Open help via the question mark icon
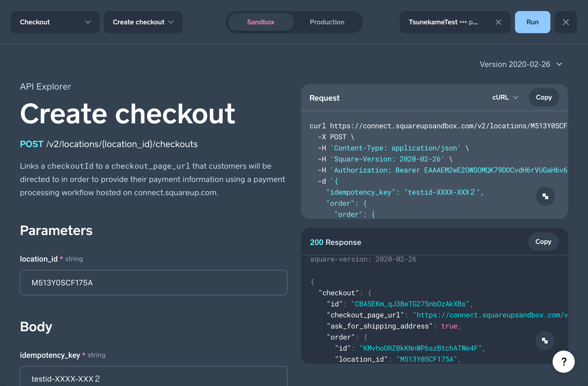Screen dimensions: 588x386 563,361
